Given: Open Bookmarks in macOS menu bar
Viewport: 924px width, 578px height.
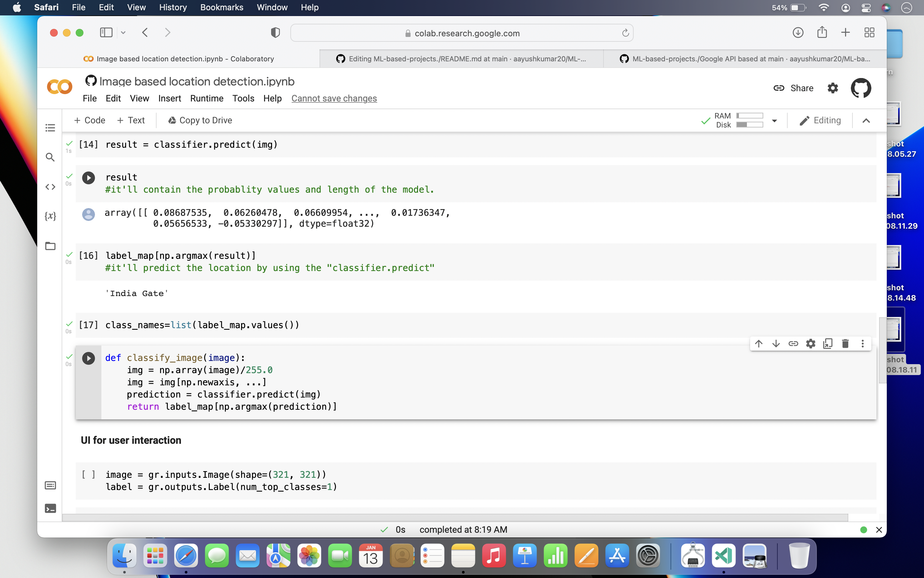Looking at the screenshot, I should (221, 7).
